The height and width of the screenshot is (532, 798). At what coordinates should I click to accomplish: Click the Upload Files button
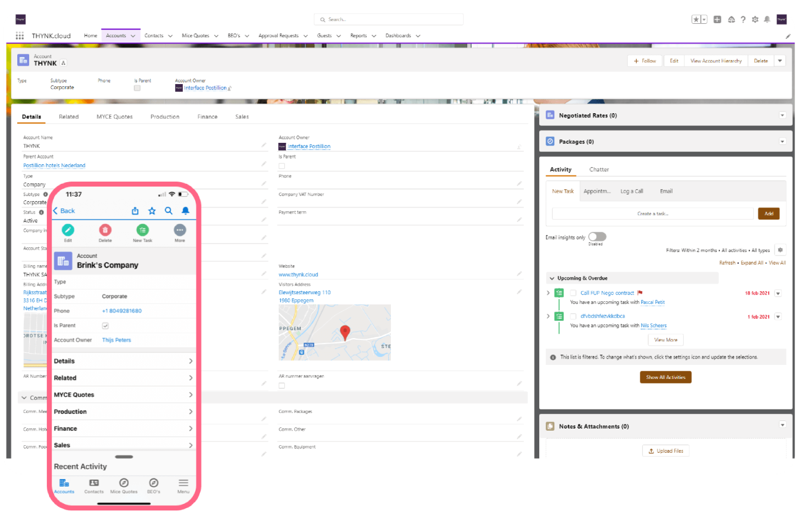tap(665, 451)
